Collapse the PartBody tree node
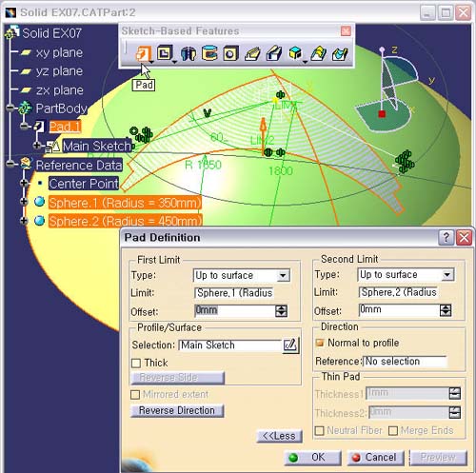The width and height of the screenshot is (476, 473). [10, 108]
